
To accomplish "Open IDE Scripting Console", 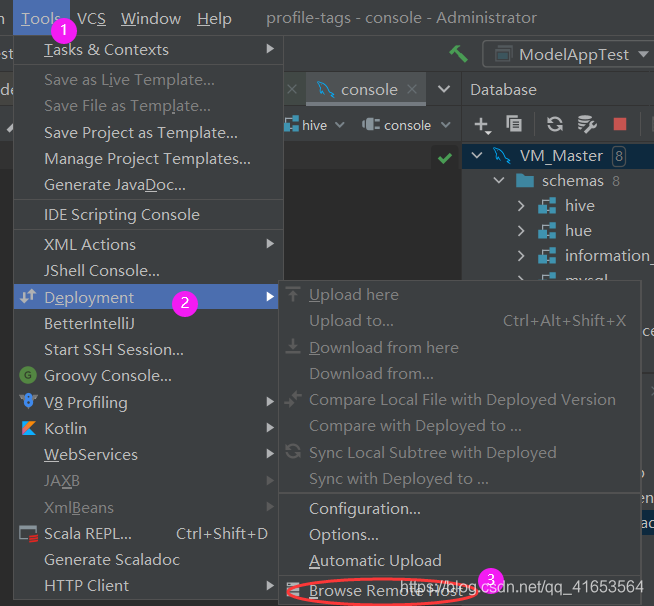I will coord(148,214).
